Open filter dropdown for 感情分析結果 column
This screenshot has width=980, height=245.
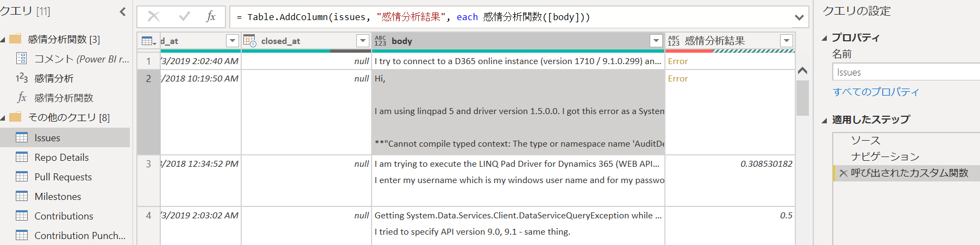[787, 41]
